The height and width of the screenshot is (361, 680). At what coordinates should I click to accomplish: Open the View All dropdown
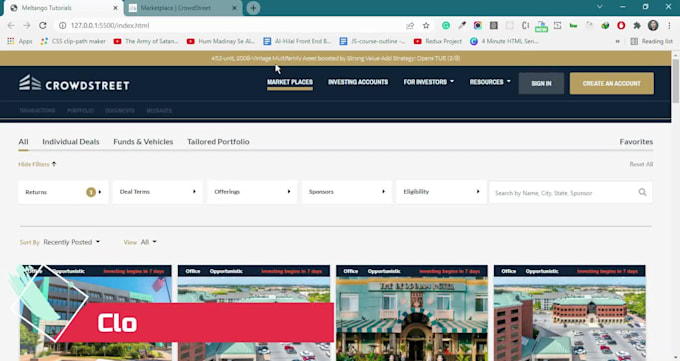140,242
